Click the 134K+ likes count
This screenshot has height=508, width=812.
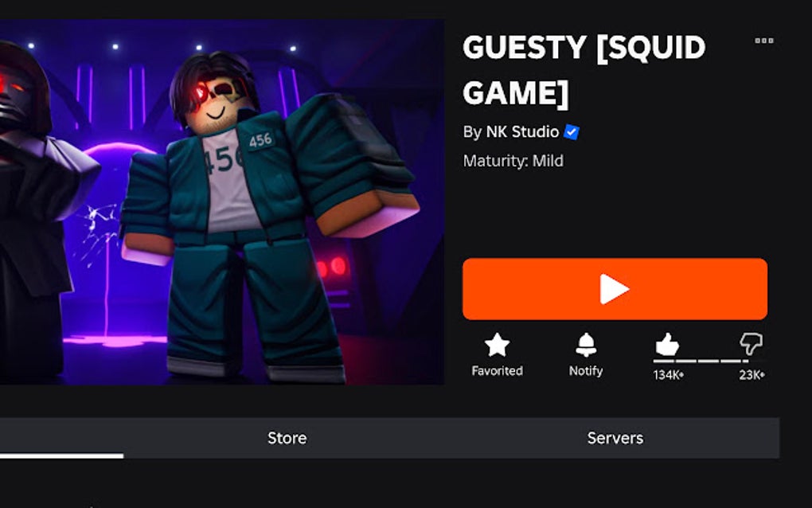[x=668, y=375]
